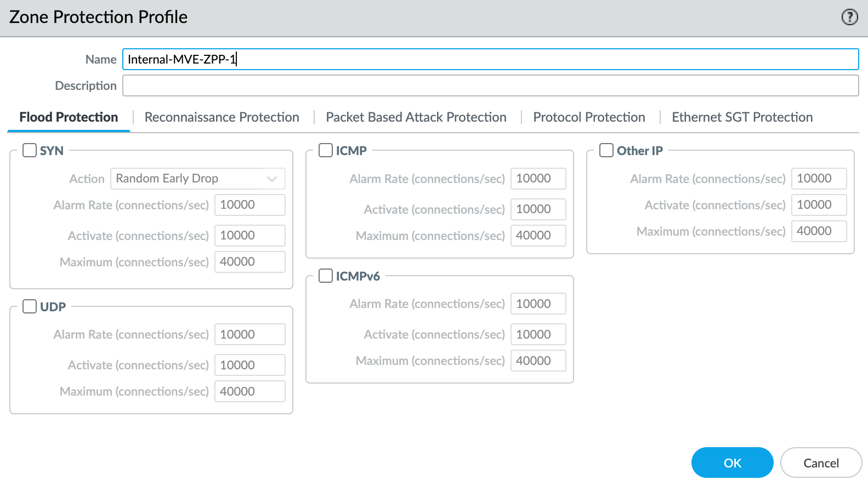This screenshot has width=868, height=491.
Task: Click the help question mark icon
Action: pyautogui.click(x=849, y=18)
